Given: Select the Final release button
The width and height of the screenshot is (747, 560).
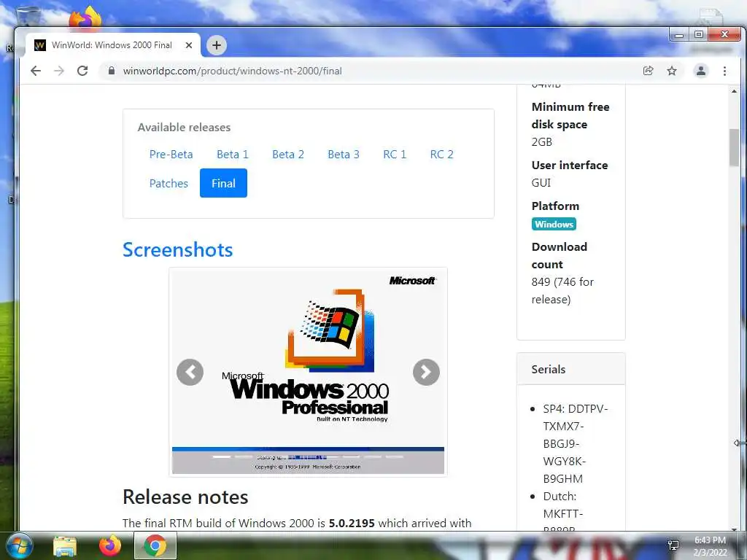Looking at the screenshot, I should [x=223, y=183].
